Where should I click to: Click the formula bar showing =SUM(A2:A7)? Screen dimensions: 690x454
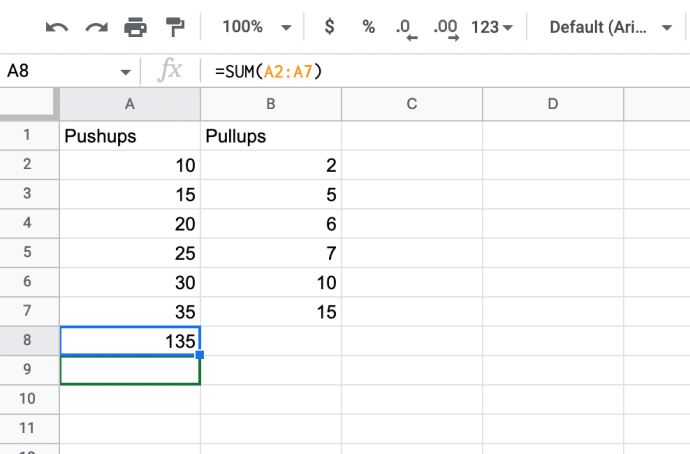point(400,71)
